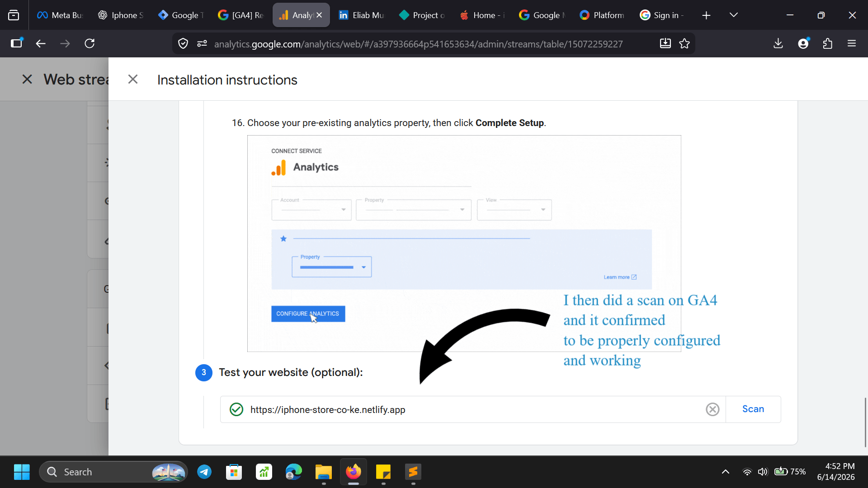The height and width of the screenshot is (488, 868).
Task: Open the Firefox account icon
Action: (803, 43)
